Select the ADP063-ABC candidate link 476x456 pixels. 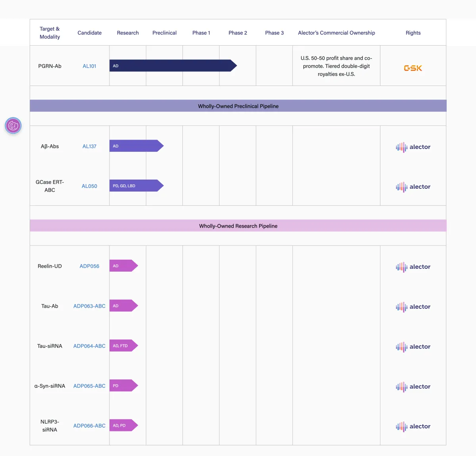point(89,306)
